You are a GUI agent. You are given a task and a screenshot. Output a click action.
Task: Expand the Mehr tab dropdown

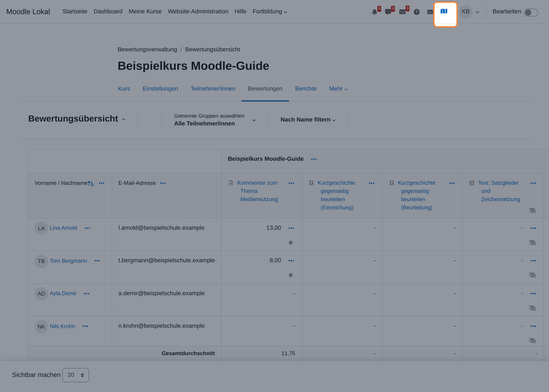tap(338, 89)
